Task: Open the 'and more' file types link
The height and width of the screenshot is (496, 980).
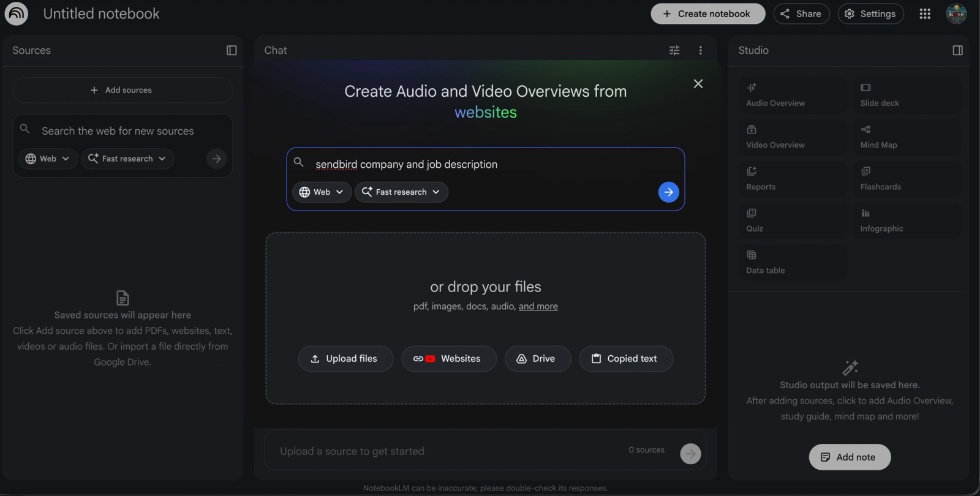Action: click(538, 306)
